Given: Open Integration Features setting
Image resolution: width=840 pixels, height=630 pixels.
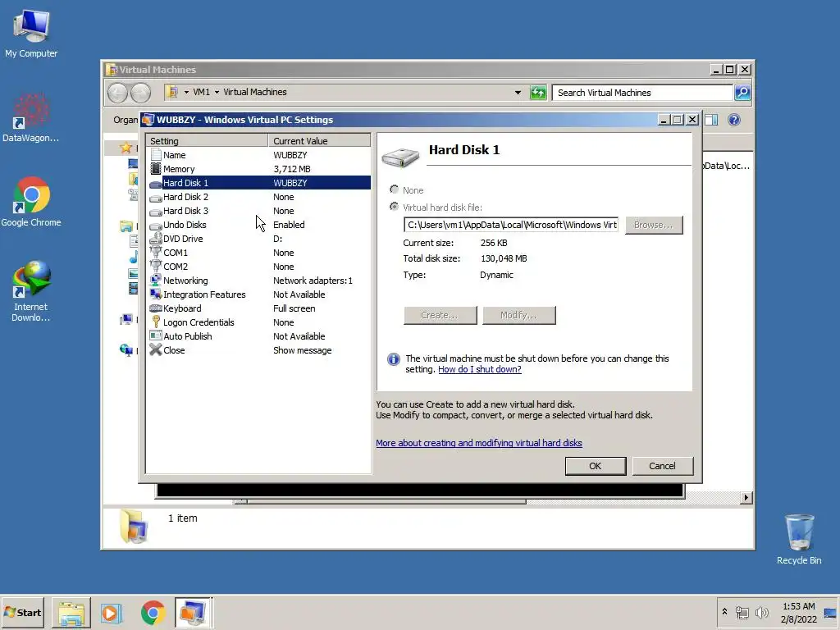Looking at the screenshot, I should 258,294.
